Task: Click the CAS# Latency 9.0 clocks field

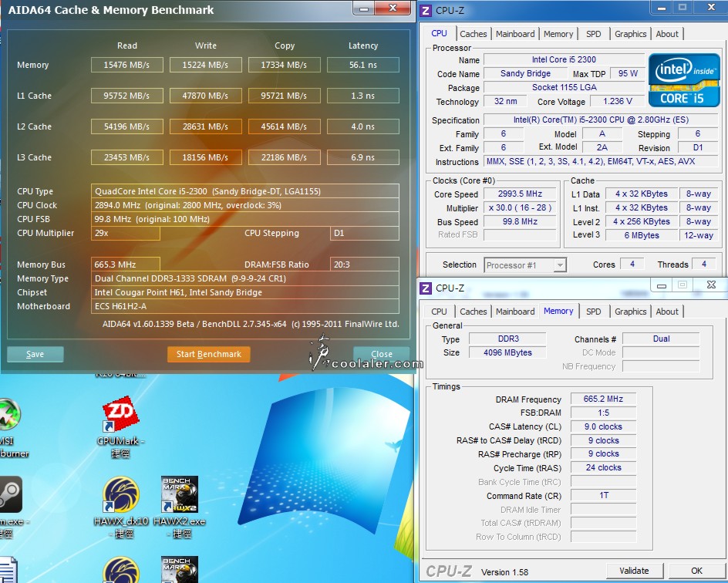Action: (603, 426)
